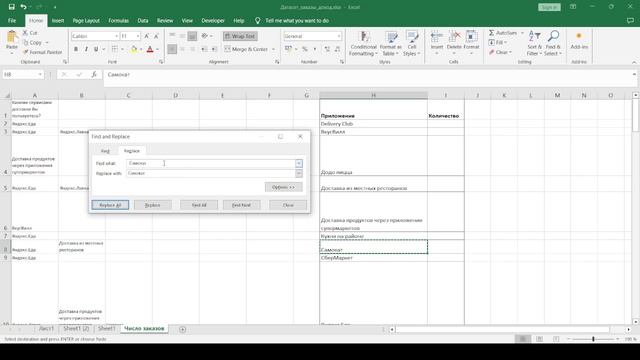Viewport: 640px width, 360px height.
Task: Open Page Layout ribbon tab
Action: [86, 20]
